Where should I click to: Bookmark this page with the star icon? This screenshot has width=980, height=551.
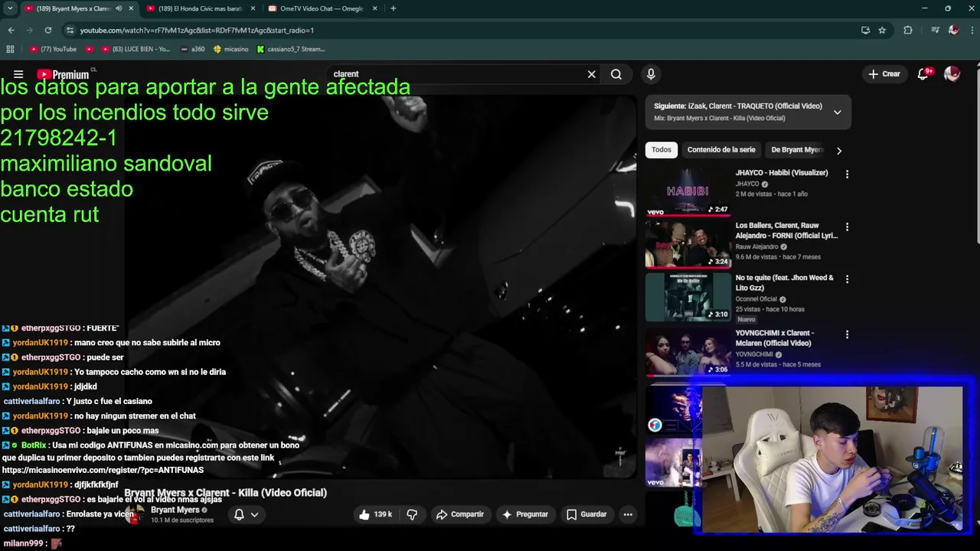tap(882, 30)
